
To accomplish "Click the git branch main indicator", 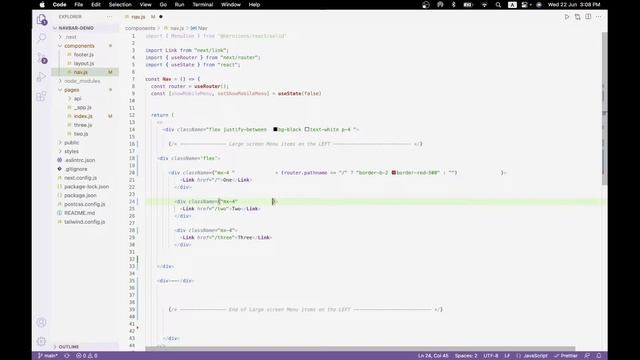I will point(48,356).
